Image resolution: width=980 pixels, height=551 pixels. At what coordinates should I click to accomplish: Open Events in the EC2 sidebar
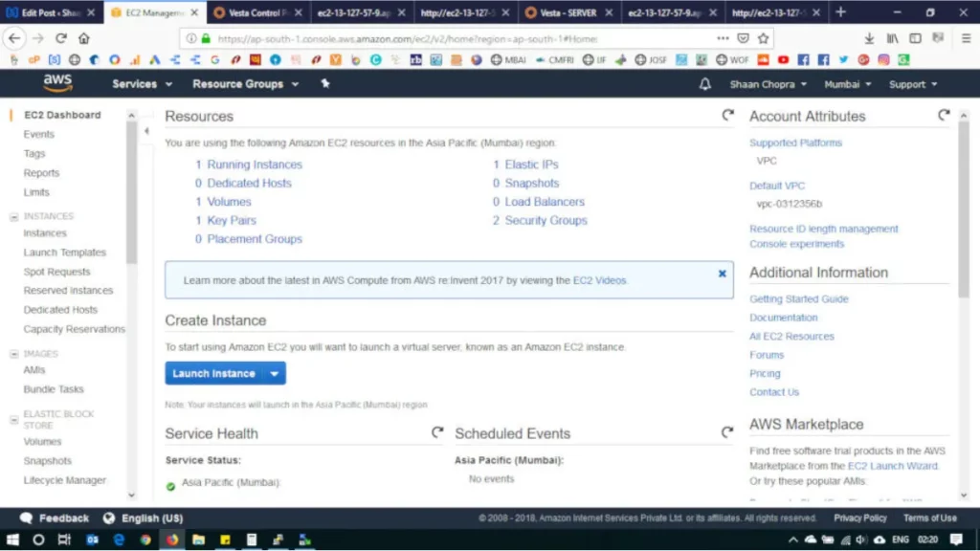tap(38, 134)
